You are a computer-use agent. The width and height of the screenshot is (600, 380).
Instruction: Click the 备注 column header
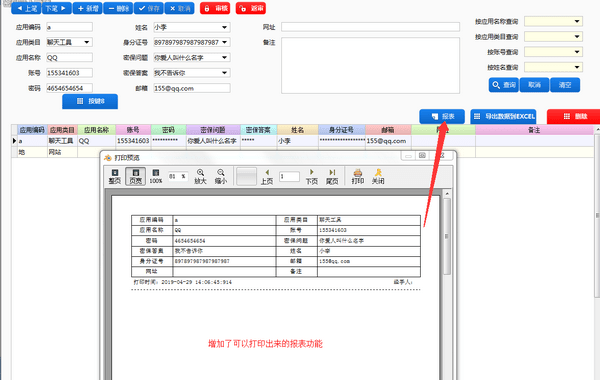coord(534,130)
